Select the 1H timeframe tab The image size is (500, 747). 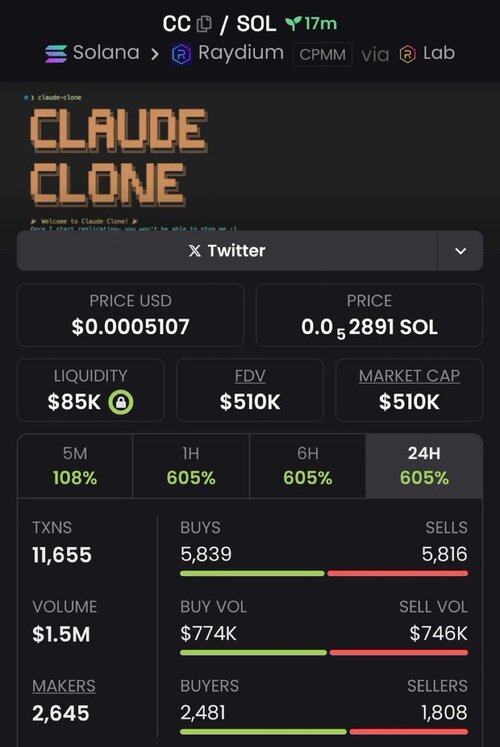click(x=191, y=466)
